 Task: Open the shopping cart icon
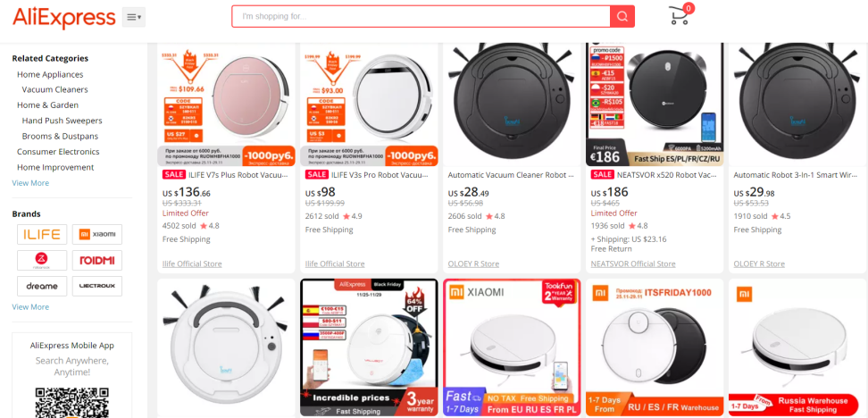point(680,14)
